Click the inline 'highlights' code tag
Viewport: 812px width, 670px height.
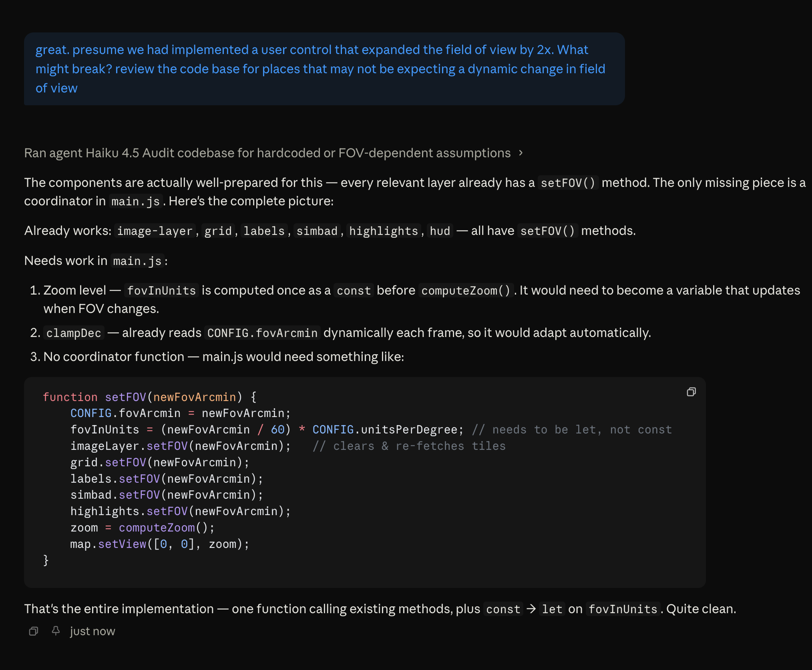click(x=383, y=231)
